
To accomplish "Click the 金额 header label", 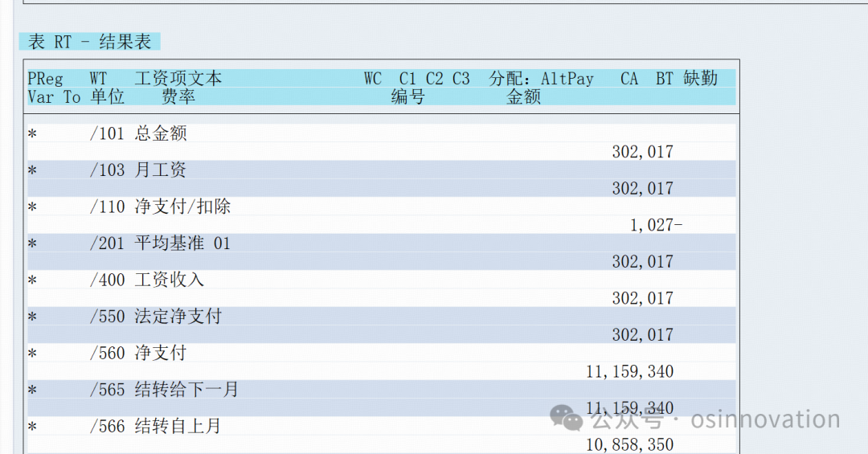I will tap(523, 97).
